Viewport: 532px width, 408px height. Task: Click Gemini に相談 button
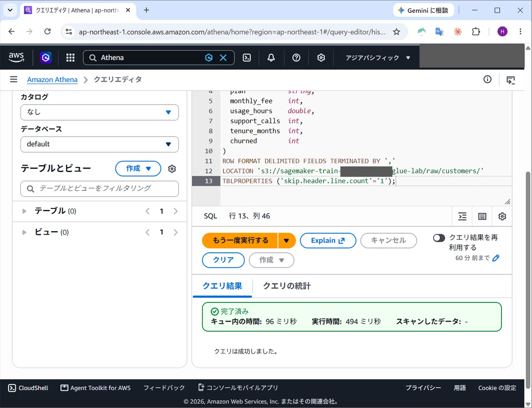pos(423,10)
